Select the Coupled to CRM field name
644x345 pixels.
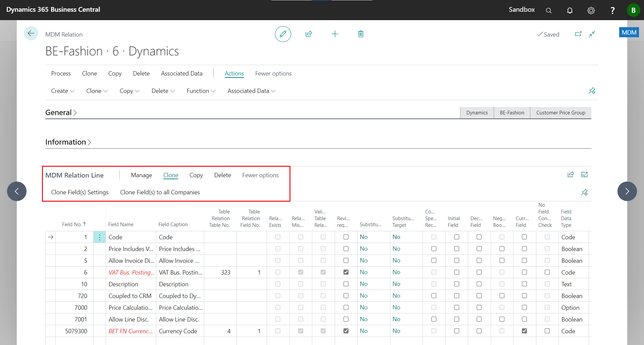click(131, 296)
